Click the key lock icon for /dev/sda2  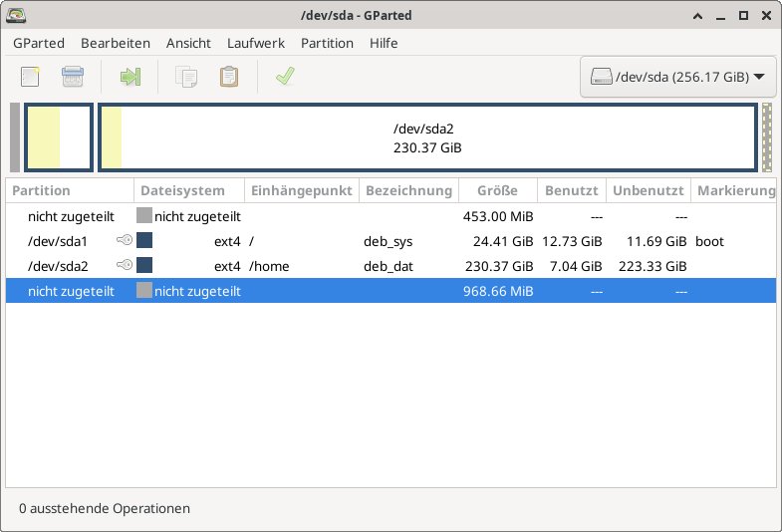[x=125, y=265]
